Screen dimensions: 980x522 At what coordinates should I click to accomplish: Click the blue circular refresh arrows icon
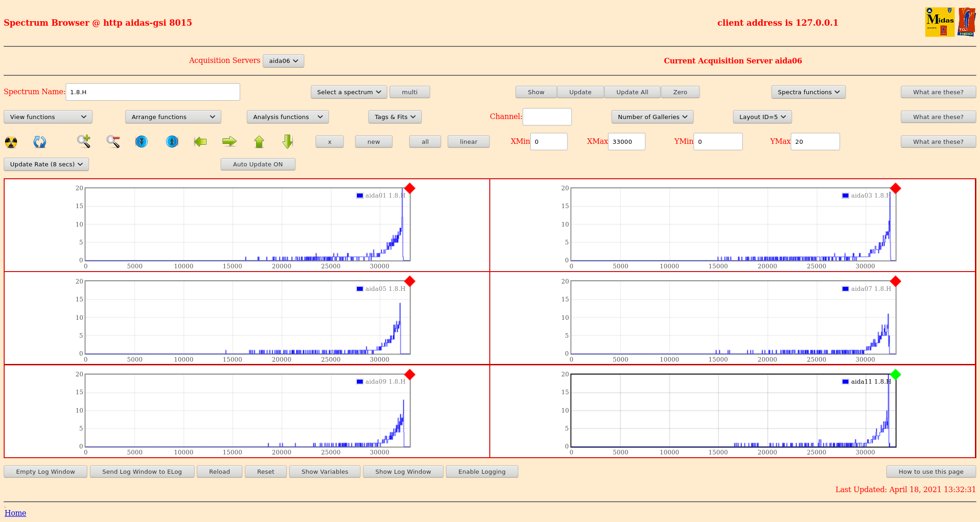click(x=40, y=142)
